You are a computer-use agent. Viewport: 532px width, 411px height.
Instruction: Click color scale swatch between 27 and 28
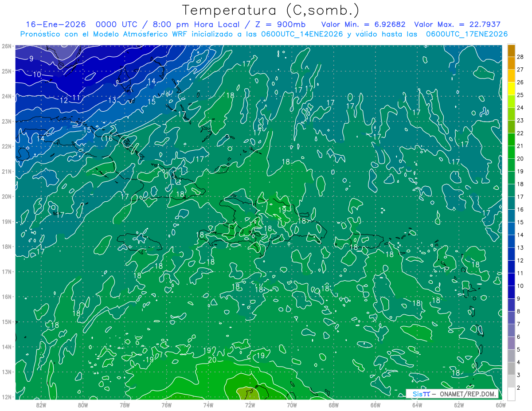pyautogui.click(x=511, y=63)
